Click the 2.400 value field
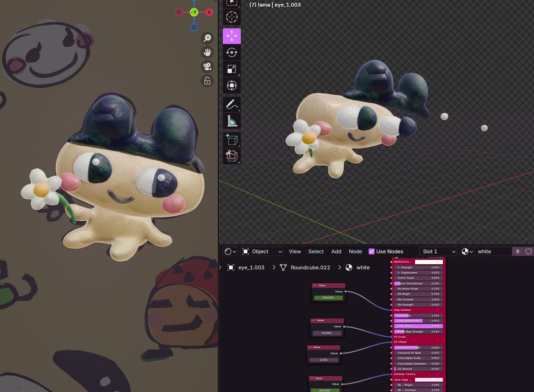534x392 pixels. click(323, 359)
